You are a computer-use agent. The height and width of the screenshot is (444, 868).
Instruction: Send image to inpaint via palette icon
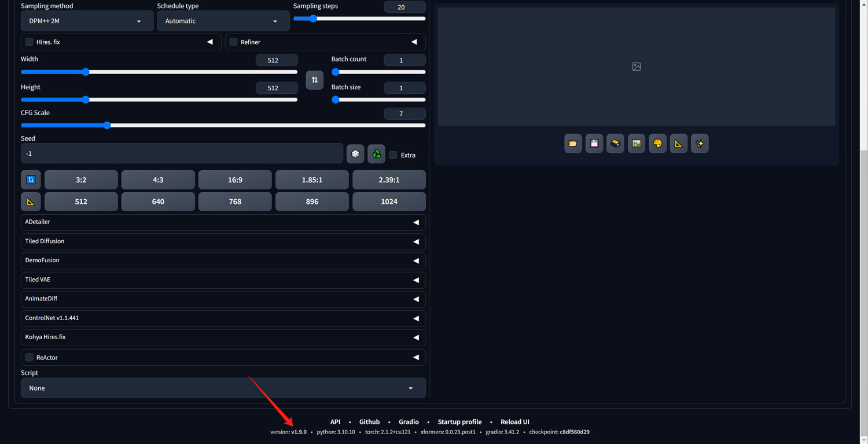click(657, 143)
